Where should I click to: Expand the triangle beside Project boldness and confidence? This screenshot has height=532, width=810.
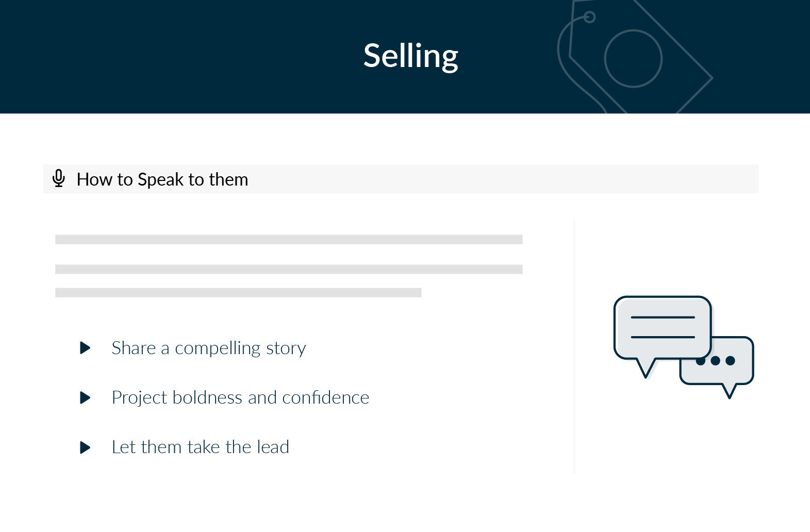[x=86, y=397]
